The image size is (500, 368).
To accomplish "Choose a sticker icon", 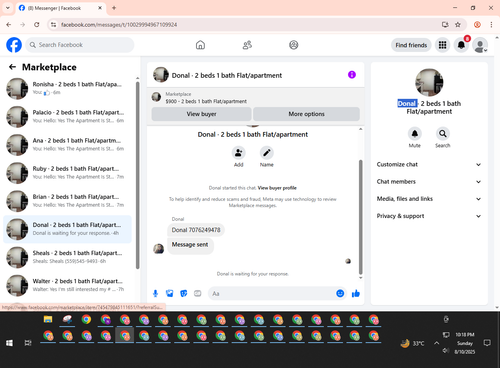I will (x=184, y=293).
